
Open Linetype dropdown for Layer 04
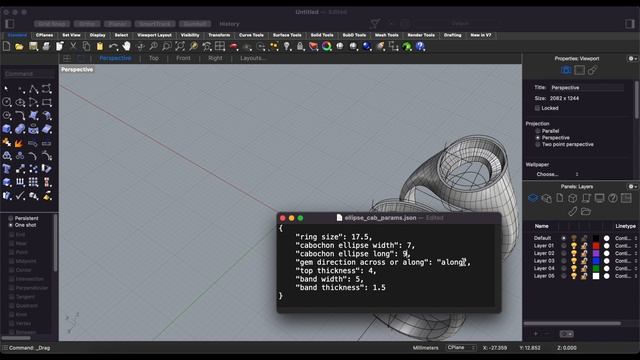(626, 269)
